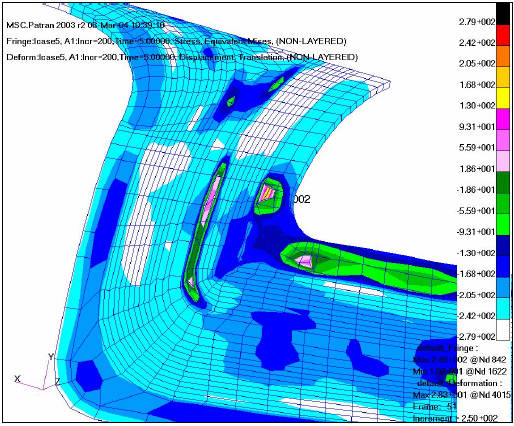Pick the yellow 1.30+002 legend color
514x426 pixels.
(x=503, y=98)
